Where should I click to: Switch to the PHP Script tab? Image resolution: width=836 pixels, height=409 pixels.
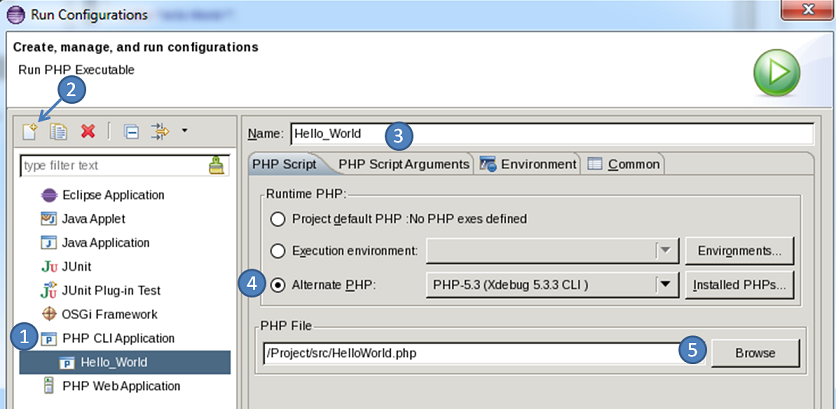284,164
